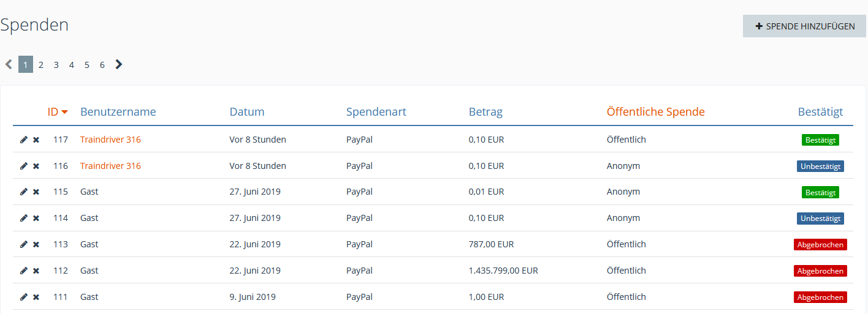Edit donation 116 with pencil icon
This screenshot has width=868, height=314.
(24, 166)
